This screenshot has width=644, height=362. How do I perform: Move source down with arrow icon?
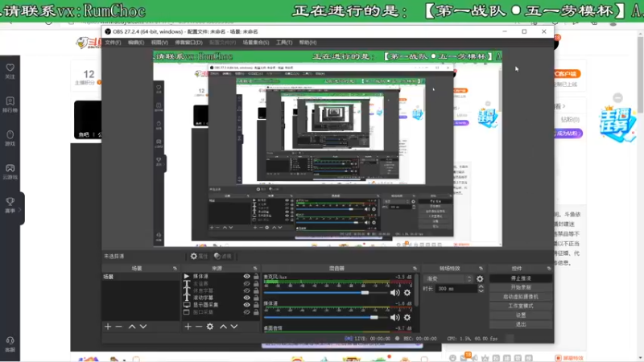[234, 327]
